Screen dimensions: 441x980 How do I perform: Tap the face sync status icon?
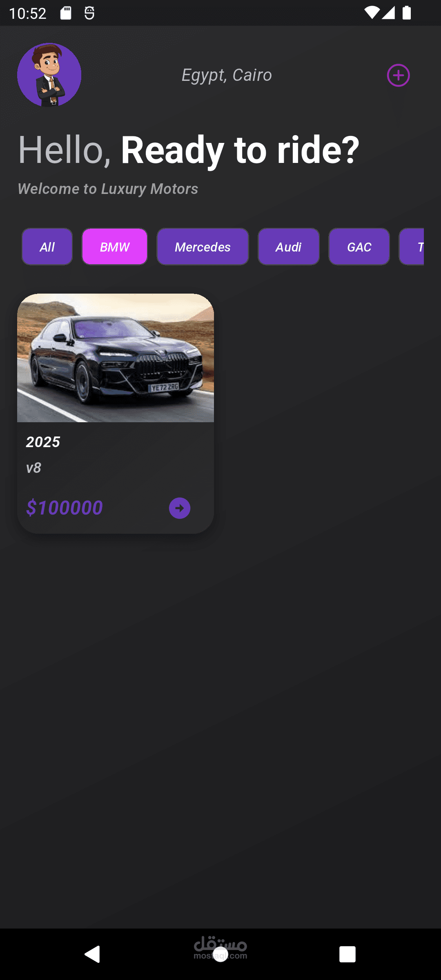[89, 13]
